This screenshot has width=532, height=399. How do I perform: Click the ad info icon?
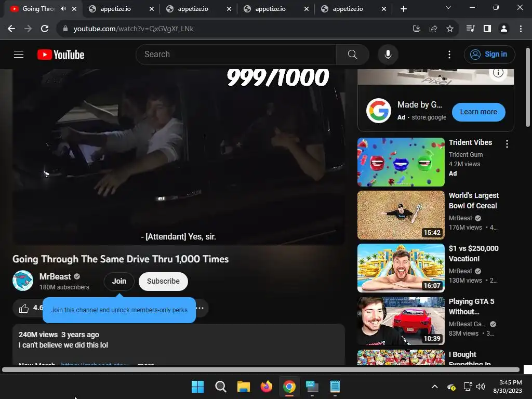[x=498, y=73]
